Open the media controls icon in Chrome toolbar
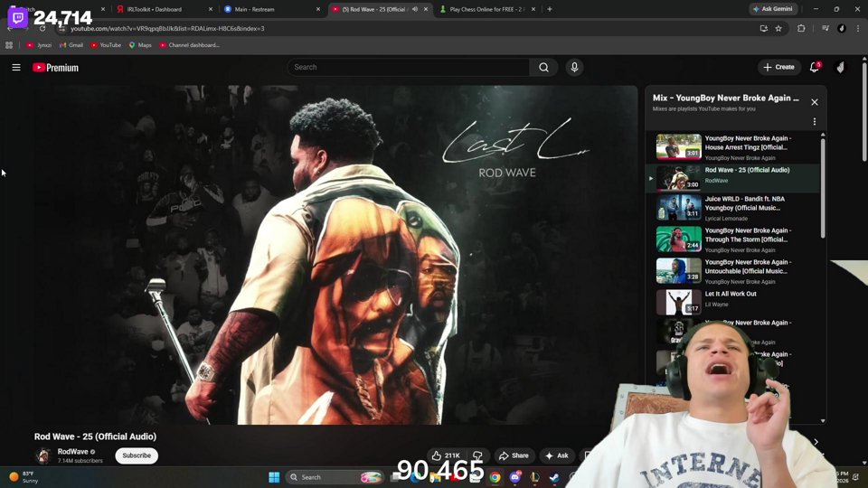This screenshot has width=868, height=488. click(826, 29)
